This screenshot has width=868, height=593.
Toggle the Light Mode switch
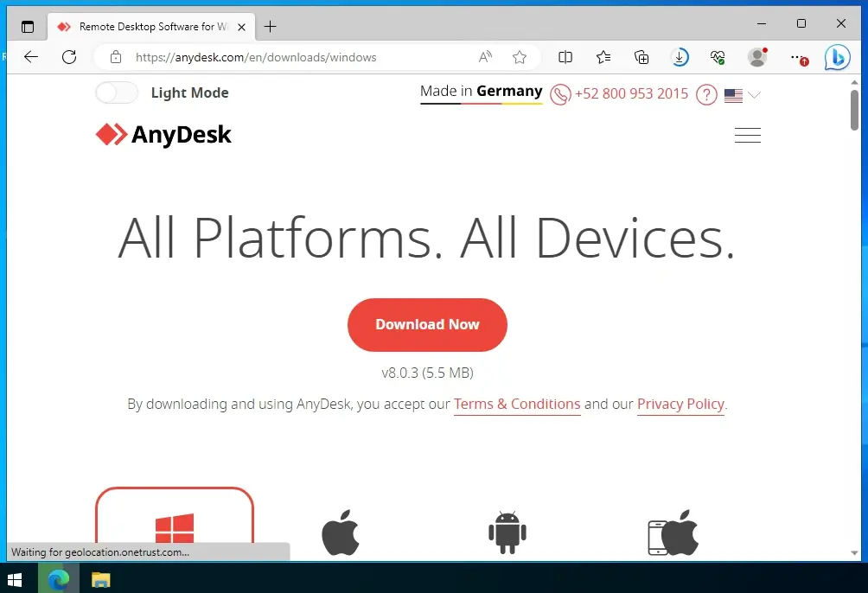point(116,92)
